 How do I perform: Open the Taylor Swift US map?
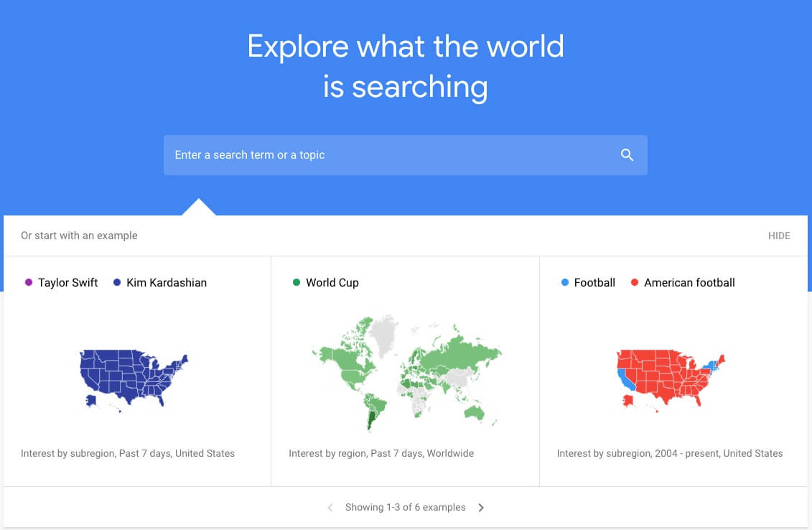tap(134, 378)
